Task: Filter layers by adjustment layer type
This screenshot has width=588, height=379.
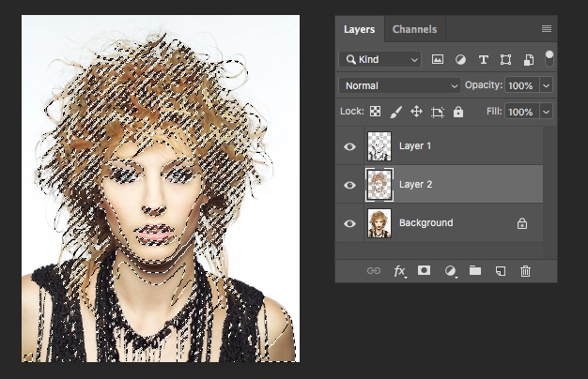Action: pyautogui.click(x=460, y=59)
